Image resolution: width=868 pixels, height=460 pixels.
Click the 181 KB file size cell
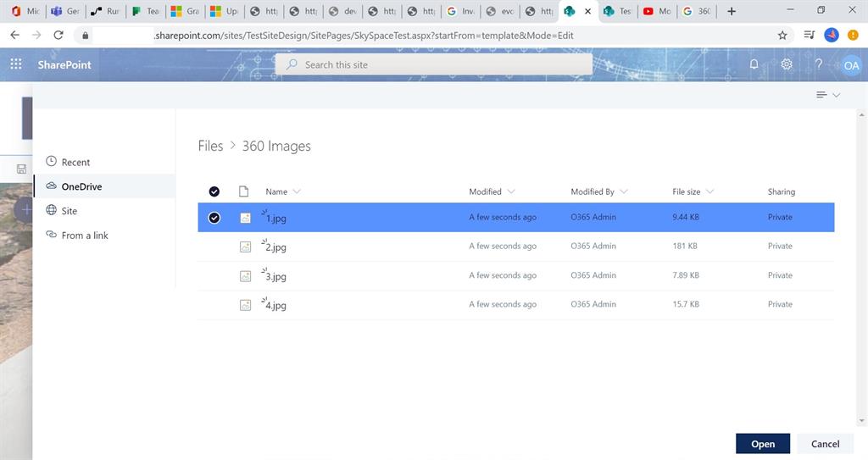[685, 246]
